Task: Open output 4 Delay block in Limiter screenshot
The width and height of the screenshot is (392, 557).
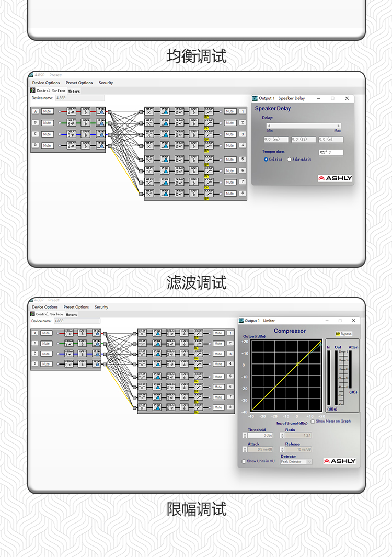Action: pos(171,364)
